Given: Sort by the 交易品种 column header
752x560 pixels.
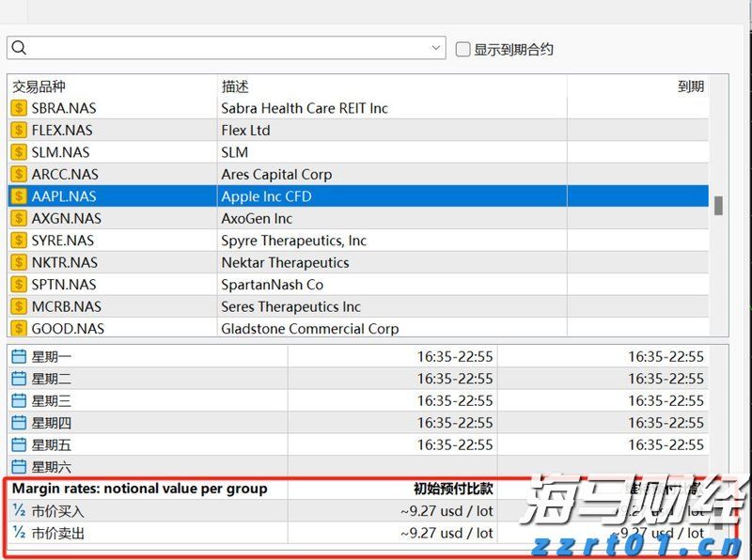Looking at the screenshot, I should click(x=38, y=86).
